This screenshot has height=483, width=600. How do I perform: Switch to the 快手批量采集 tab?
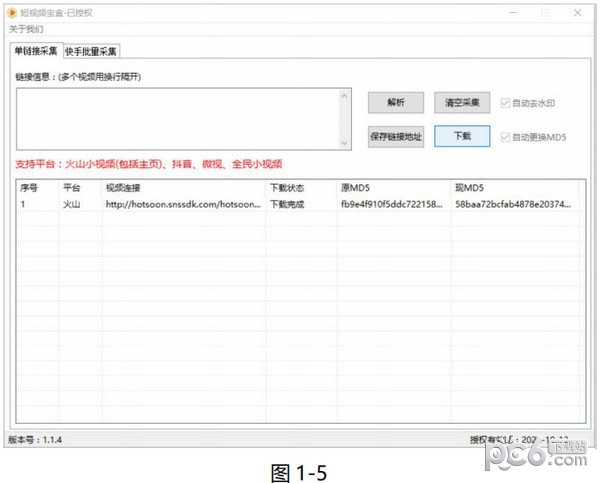91,52
